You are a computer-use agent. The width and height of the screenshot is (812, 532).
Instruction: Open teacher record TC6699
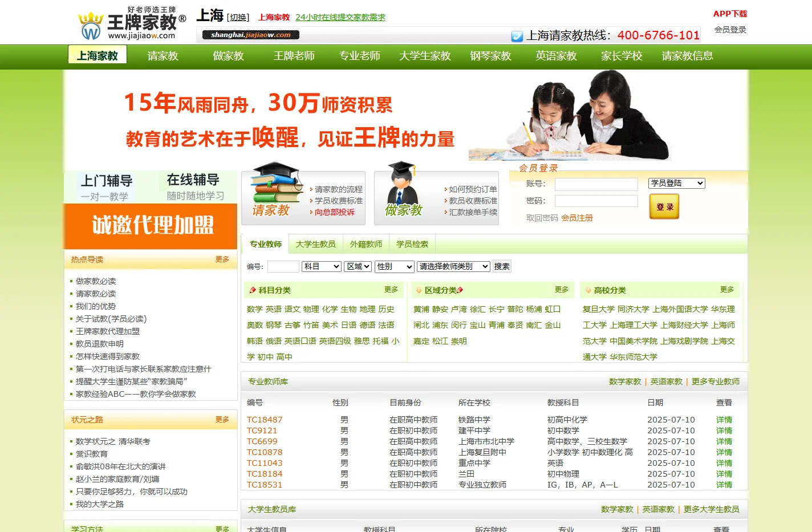point(262,441)
